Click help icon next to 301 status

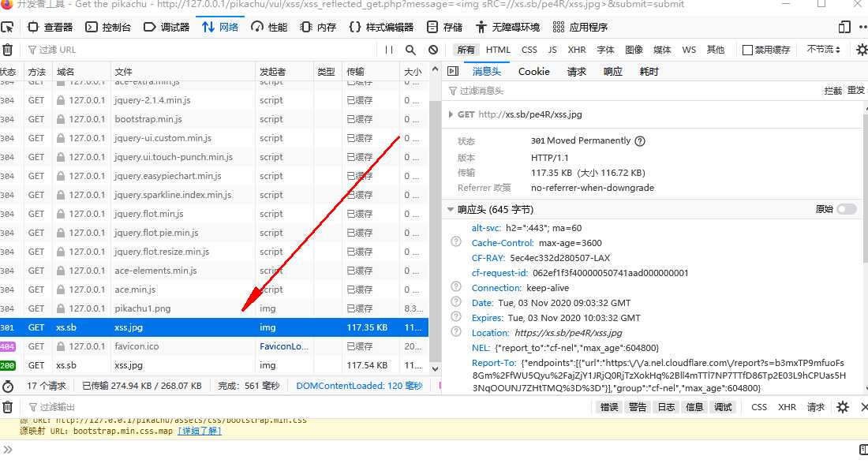640,141
